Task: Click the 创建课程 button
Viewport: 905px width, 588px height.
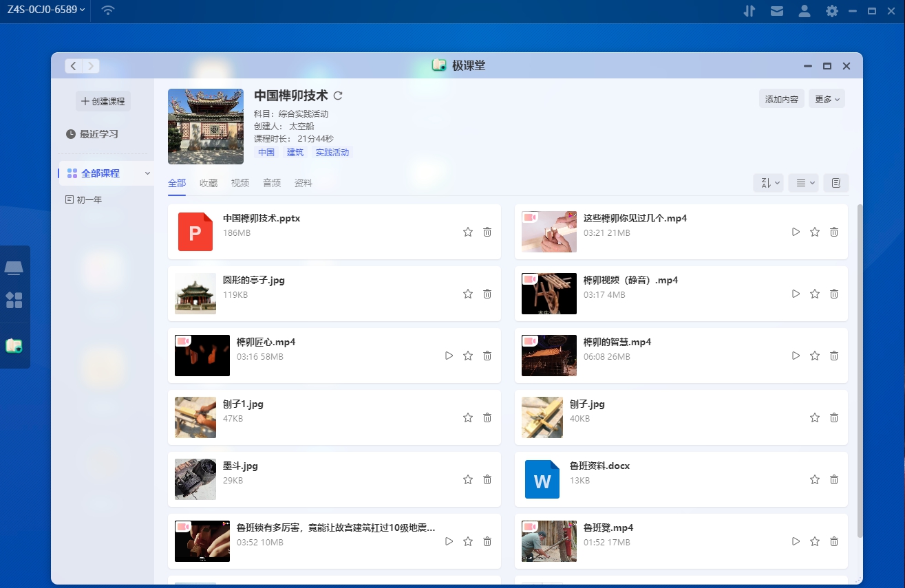Action: (x=103, y=100)
